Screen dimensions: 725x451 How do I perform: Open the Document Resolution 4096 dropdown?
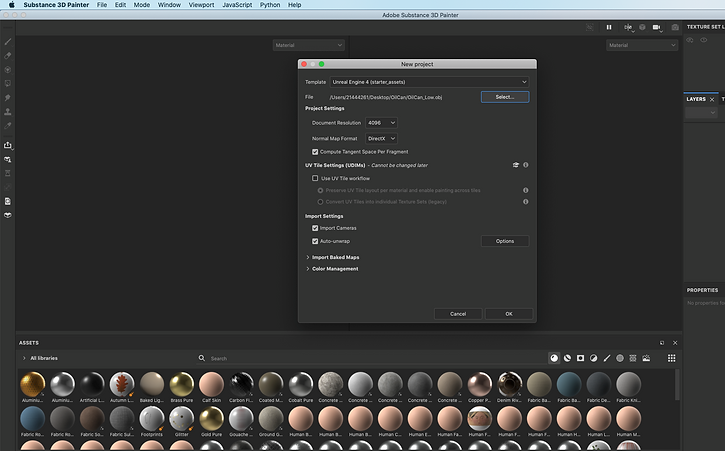[381, 123]
